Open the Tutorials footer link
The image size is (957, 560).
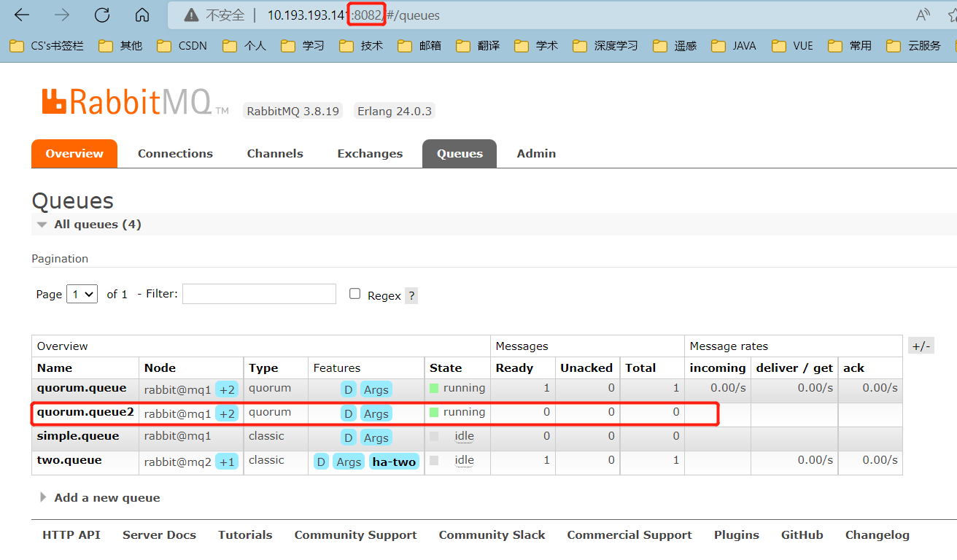[245, 534]
